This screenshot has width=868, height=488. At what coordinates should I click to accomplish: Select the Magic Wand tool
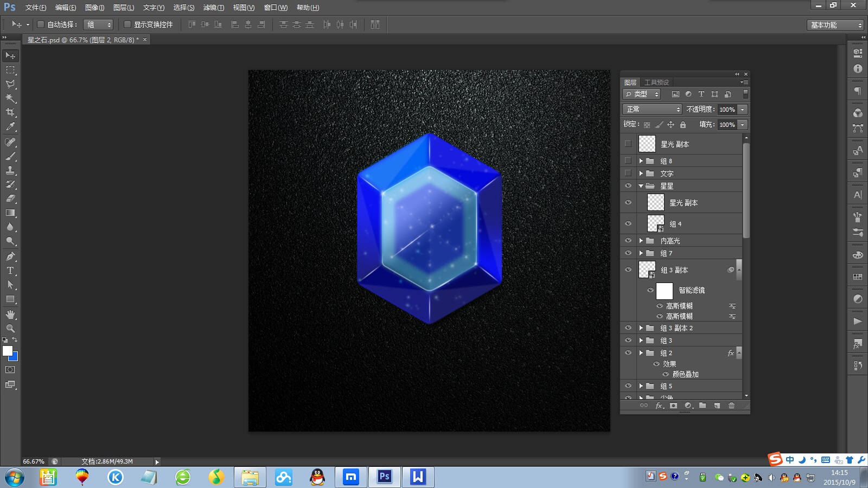tap(10, 98)
